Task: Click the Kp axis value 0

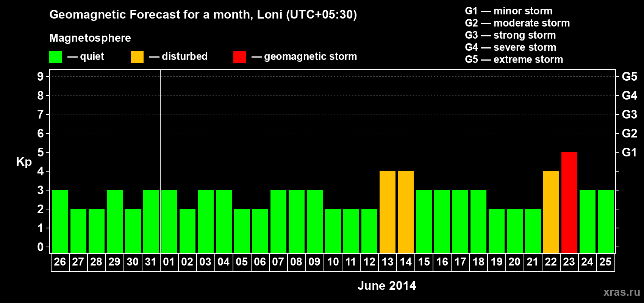Action: [41, 247]
